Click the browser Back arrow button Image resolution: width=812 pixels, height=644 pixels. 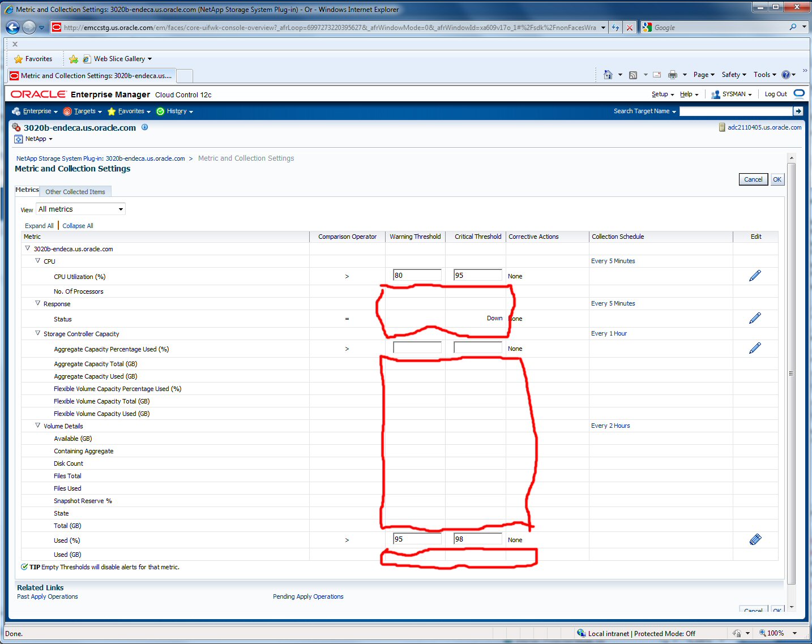tap(12, 27)
